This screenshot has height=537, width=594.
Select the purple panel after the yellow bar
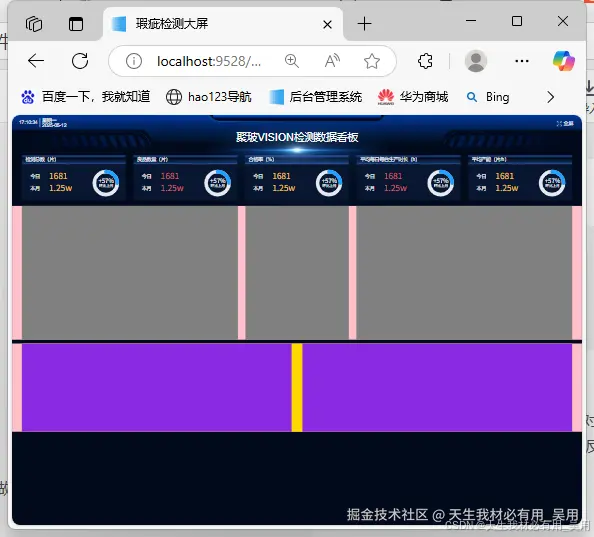point(437,387)
